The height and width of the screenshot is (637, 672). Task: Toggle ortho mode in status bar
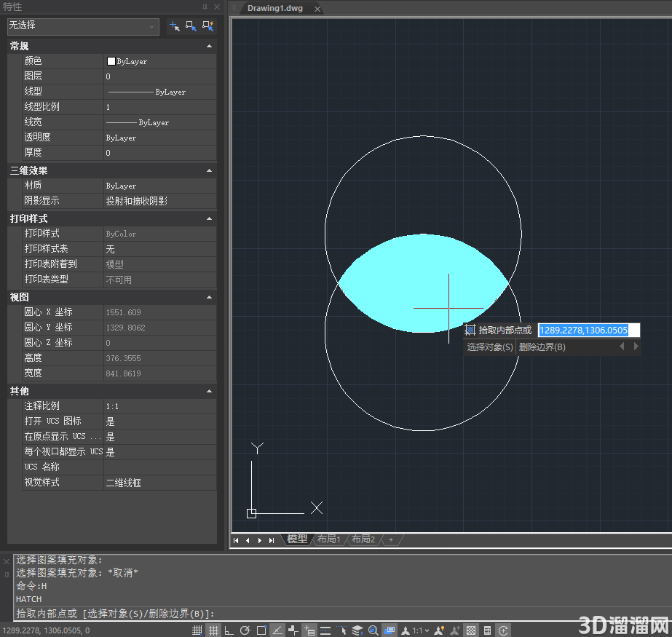click(x=229, y=630)
